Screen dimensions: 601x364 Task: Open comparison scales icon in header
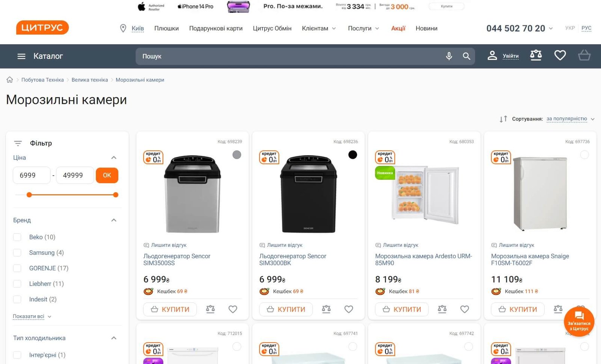point(536,56)
